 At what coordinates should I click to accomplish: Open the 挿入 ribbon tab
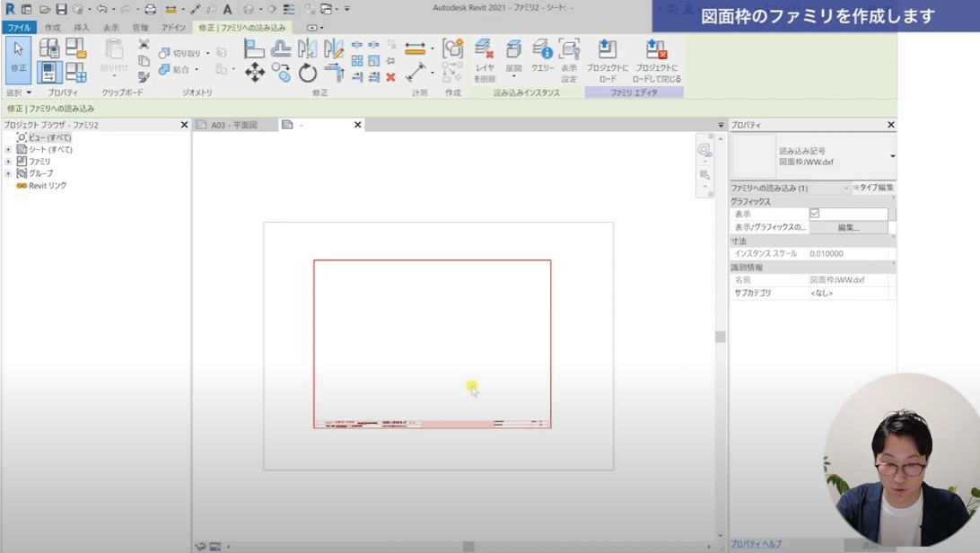point(82,28)
